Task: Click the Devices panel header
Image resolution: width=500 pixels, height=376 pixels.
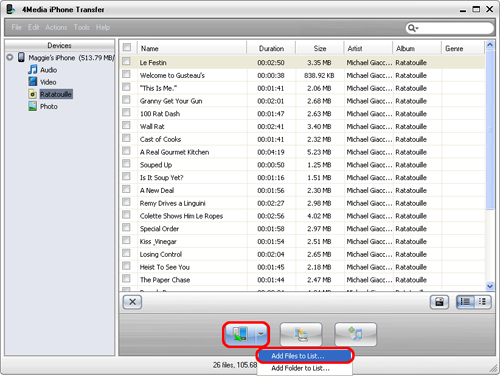Action: coord(59,45)
